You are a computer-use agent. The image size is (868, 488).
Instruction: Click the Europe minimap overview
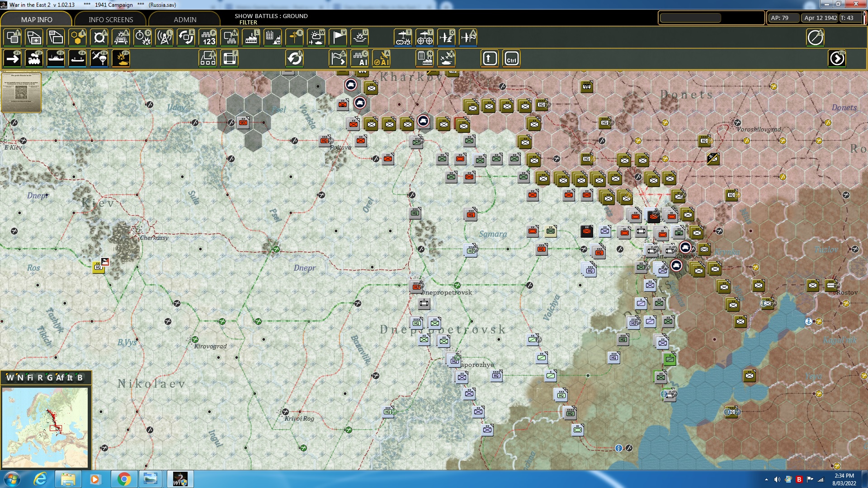(45, 428)
